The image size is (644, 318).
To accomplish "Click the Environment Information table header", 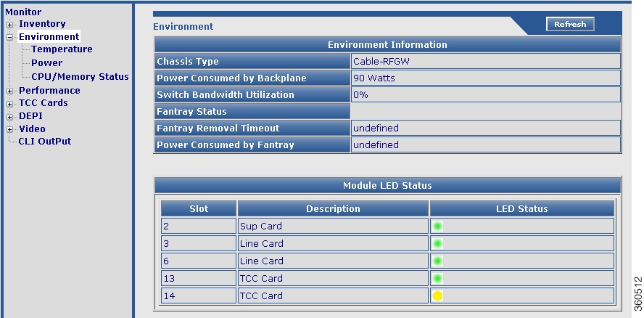I will 387,44.
